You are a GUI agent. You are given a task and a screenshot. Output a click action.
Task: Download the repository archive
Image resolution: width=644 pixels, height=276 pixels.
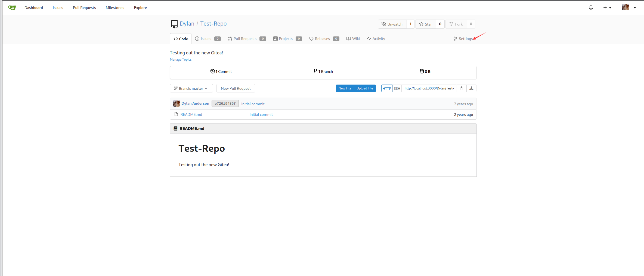click(x=471, y=88)
